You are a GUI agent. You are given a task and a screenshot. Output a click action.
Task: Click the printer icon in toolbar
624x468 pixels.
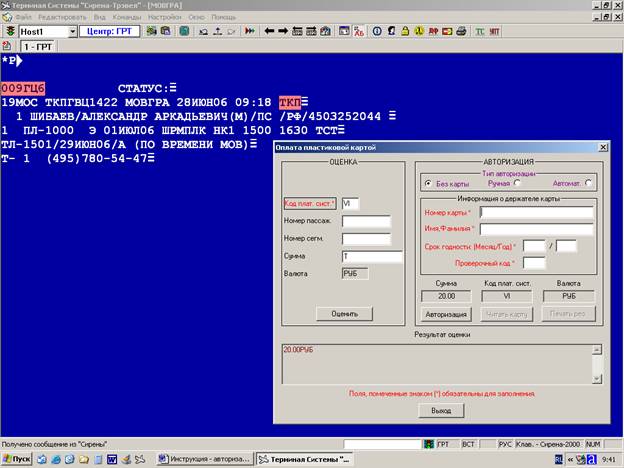[461, 31]
